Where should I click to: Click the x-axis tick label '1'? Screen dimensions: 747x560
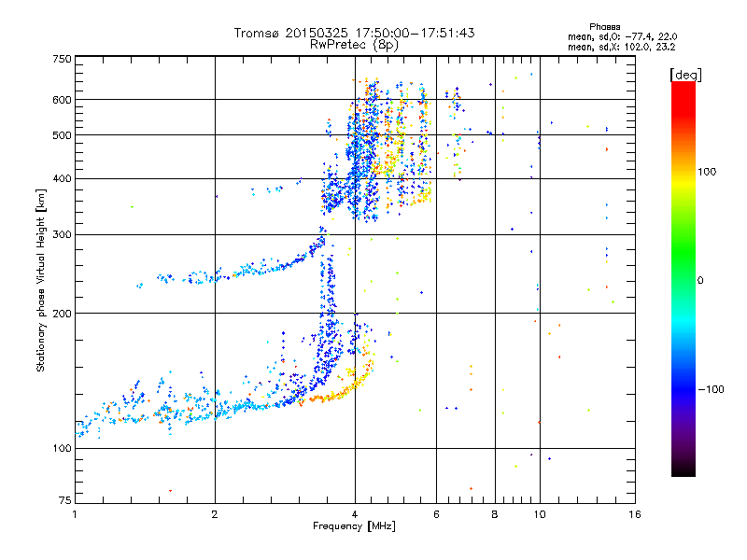[x=75, y=514]
